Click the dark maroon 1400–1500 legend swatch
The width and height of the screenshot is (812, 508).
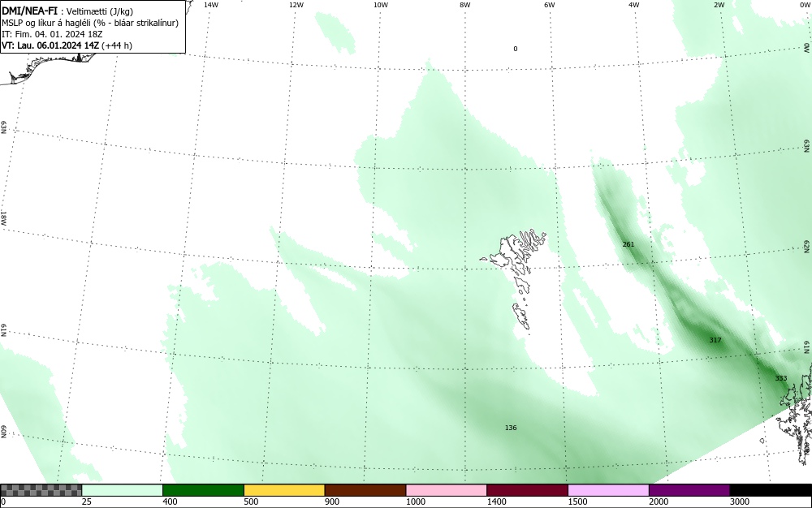tap(527, 490)
